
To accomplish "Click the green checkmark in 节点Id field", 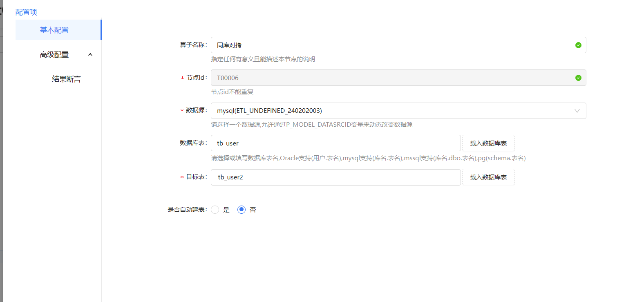I will [x=578, y=78].
